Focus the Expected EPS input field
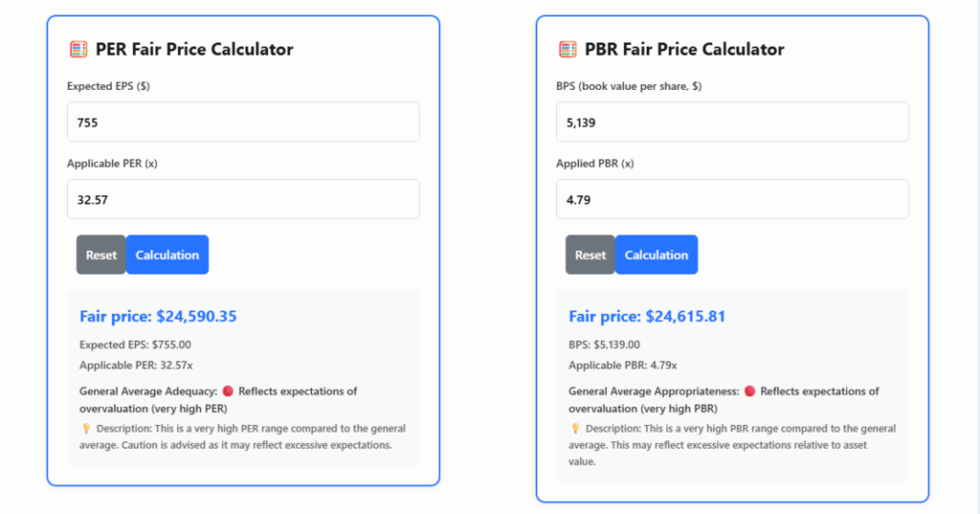Viewport: 980px width, 514px height. point(243,123)
